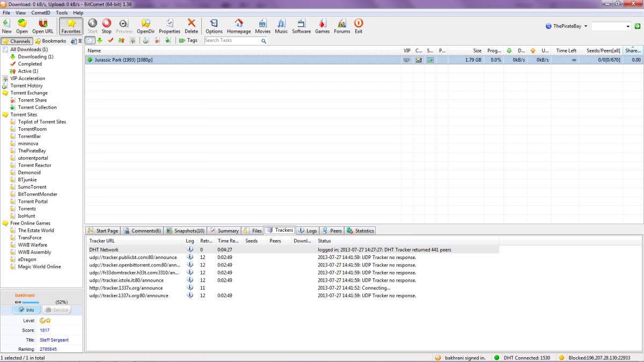Screen dimensions: 644x362
Task: Click the DHT Connected status indicator
Action: (522, 358)
